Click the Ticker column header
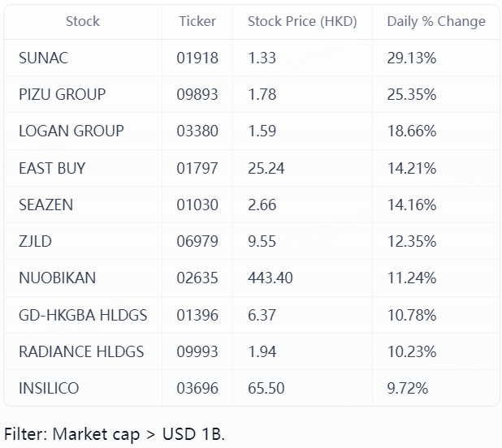This screenshot has width=502, height=448. pyautogui.click(x=197, y=21)
